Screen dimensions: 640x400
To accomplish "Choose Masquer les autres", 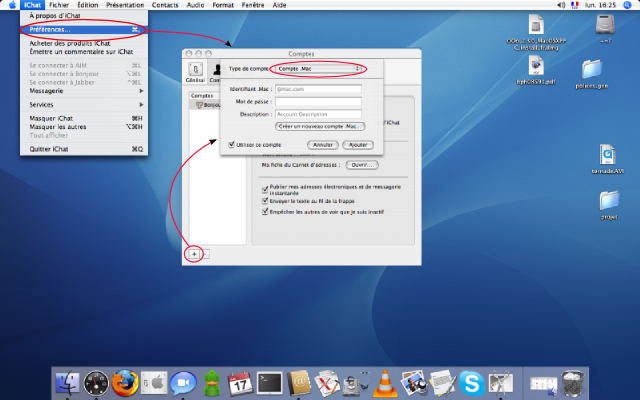I will 84,127.
